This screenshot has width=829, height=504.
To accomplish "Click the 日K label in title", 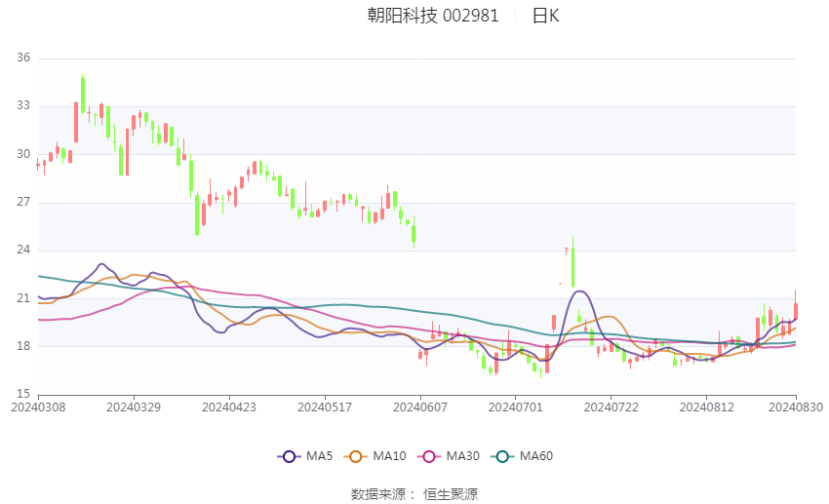I will click(545, 16).
